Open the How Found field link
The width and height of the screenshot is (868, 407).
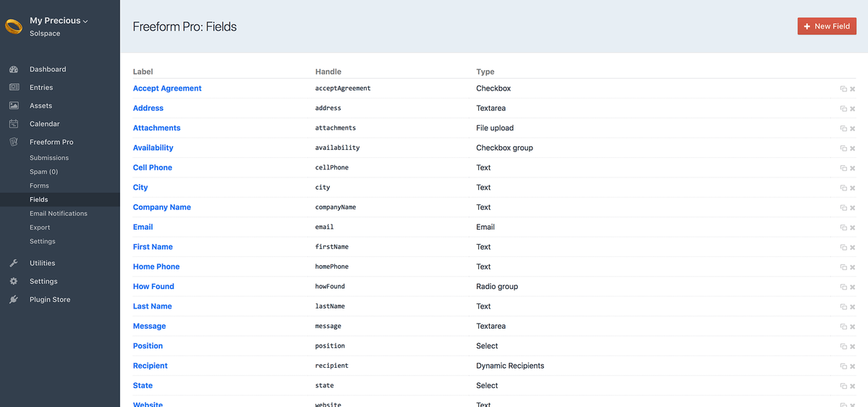153,287
